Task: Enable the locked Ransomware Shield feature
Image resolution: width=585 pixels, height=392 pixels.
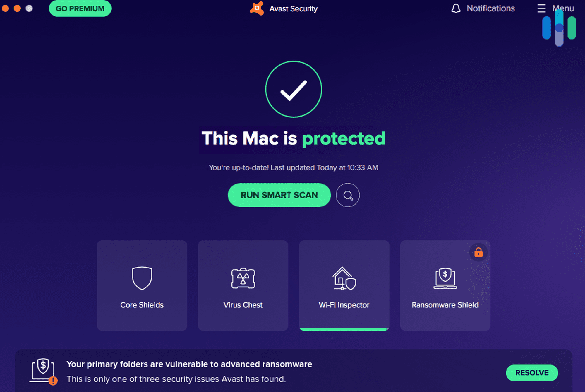Action: point(478,252)
